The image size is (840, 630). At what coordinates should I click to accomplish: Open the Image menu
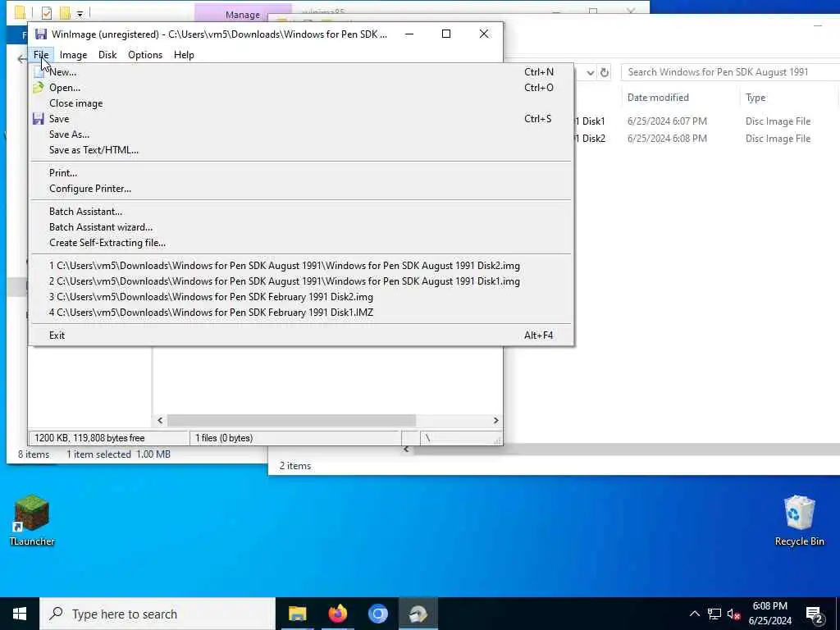(73, 55)
